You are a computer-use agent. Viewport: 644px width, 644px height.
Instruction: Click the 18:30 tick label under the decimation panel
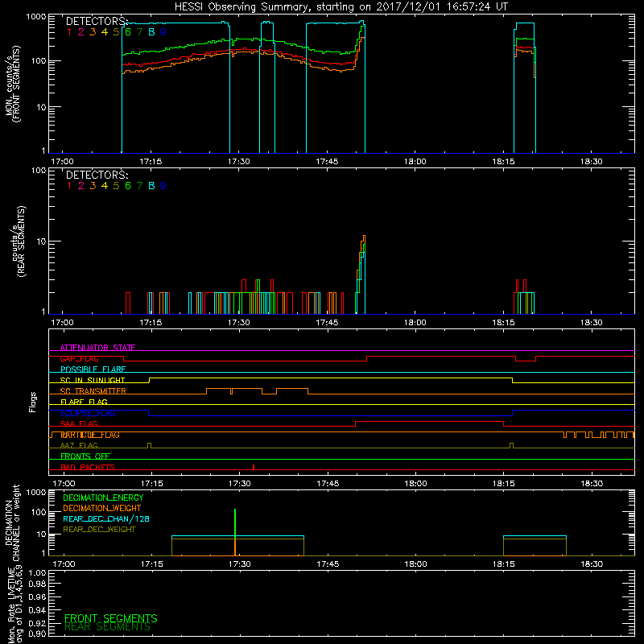[x=592, y=564]
